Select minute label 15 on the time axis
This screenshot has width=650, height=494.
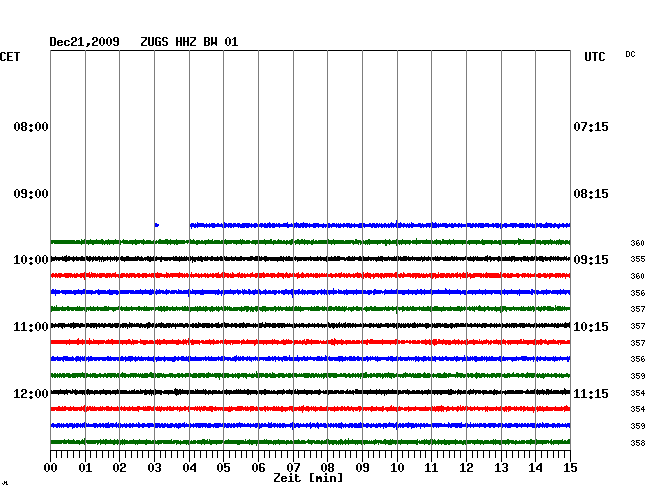click(570, 468)
